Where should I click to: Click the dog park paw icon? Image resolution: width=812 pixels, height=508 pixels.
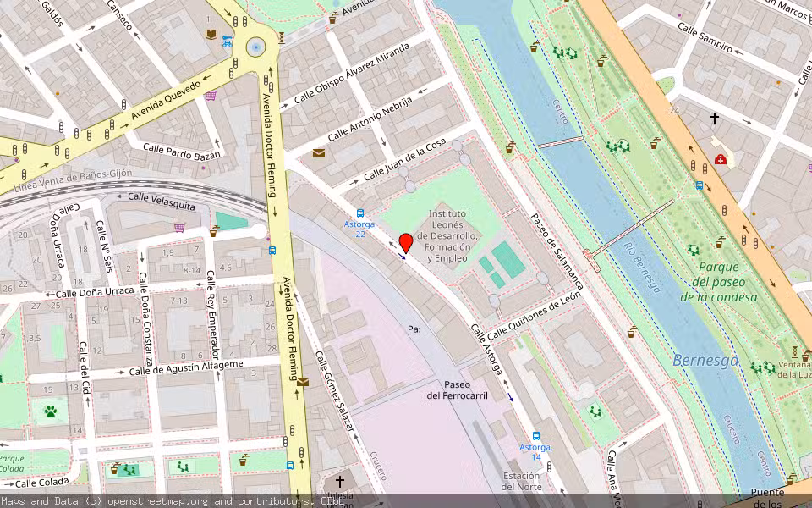pos(51,411)
